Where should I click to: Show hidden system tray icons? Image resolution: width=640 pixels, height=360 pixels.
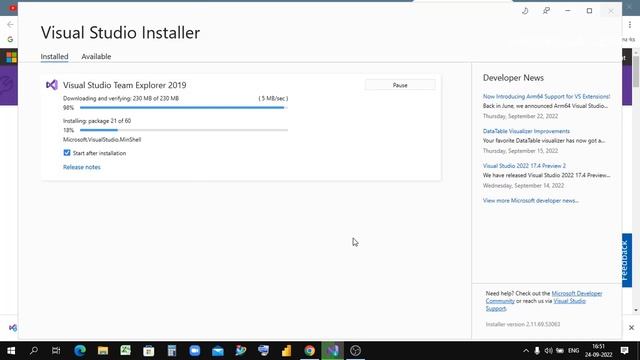coord(526,351)
